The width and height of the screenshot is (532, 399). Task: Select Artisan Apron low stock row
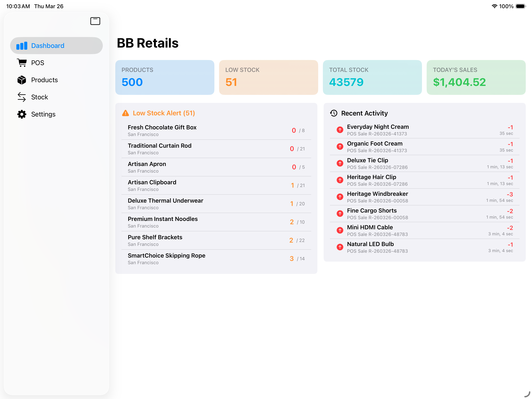[x=216, y=167]
